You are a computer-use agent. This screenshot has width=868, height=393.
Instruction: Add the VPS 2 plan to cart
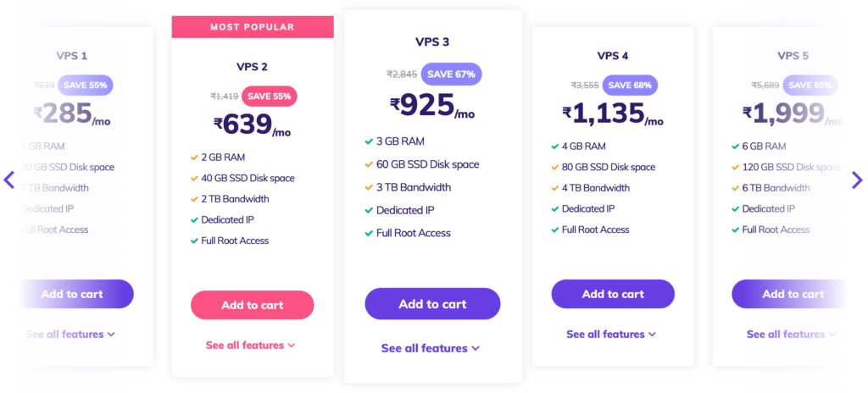(x=253, y=305)
